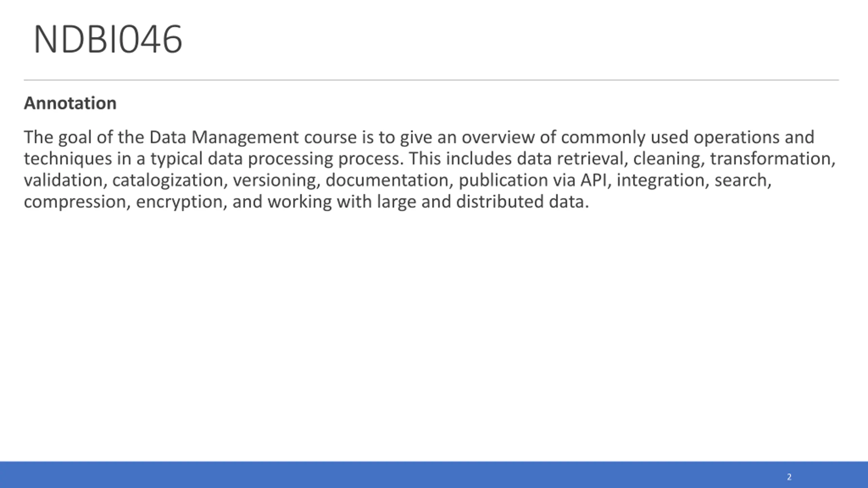Click the word "transformation"
Screen dimensions: 868x488
click(x=771, y=159)
